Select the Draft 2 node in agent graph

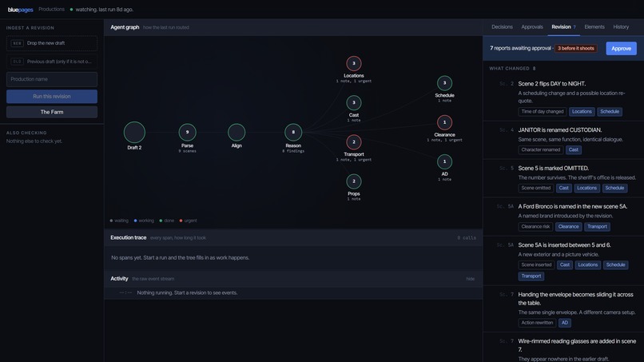pyautogui.click(x=134, y=132)
